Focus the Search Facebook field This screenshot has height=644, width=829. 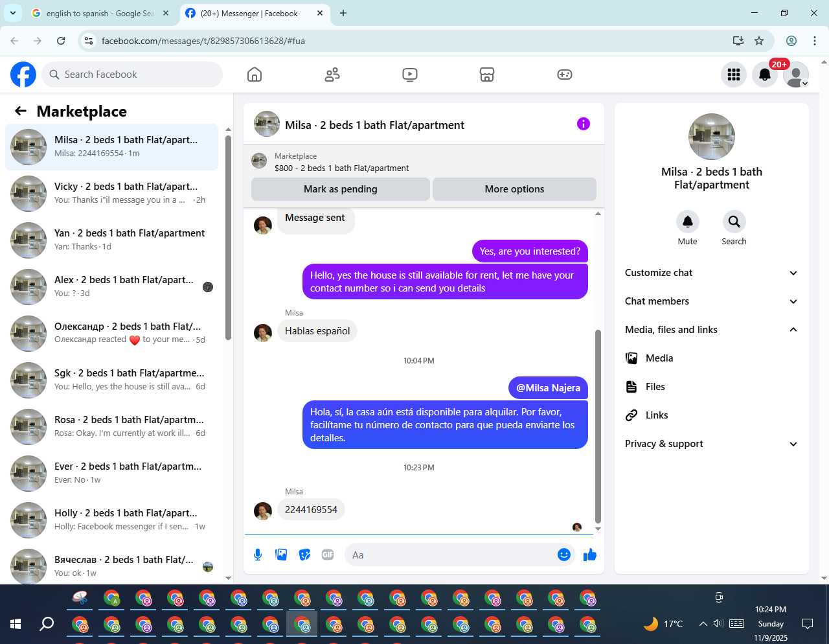tap(132, 75)
